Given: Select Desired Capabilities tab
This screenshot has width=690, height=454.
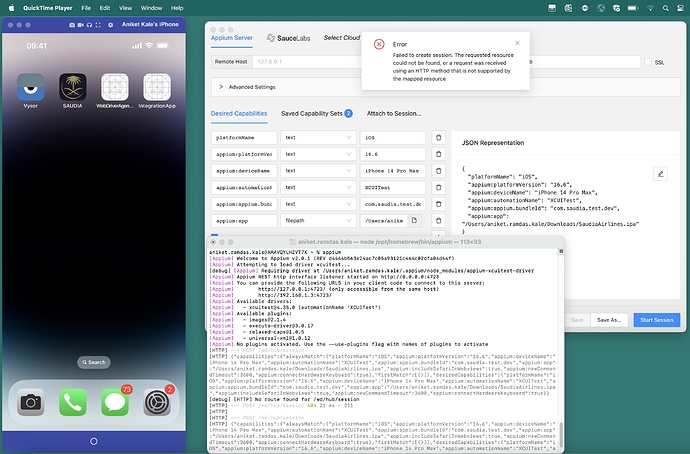Looking at the screenshot, I should coord(239,114).
